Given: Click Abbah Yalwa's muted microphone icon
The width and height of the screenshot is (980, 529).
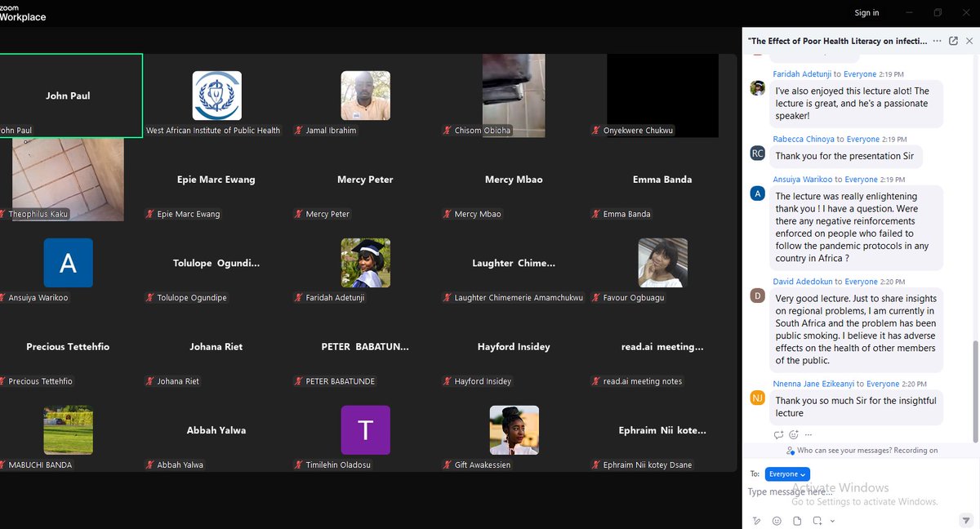Looking at the screenshot, I should [x=150, y=465].
